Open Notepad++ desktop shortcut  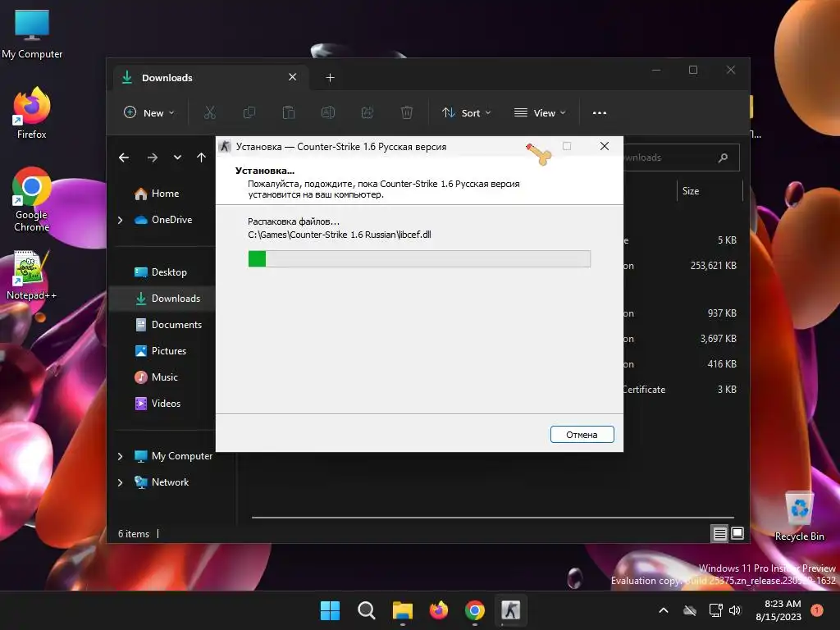click(x=31, y=276)
